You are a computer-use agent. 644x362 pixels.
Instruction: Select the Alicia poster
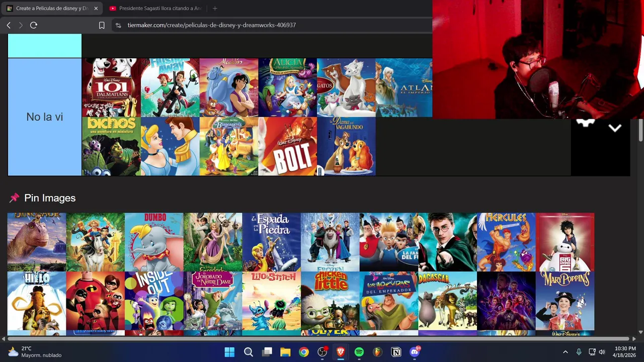pos(288,87)
